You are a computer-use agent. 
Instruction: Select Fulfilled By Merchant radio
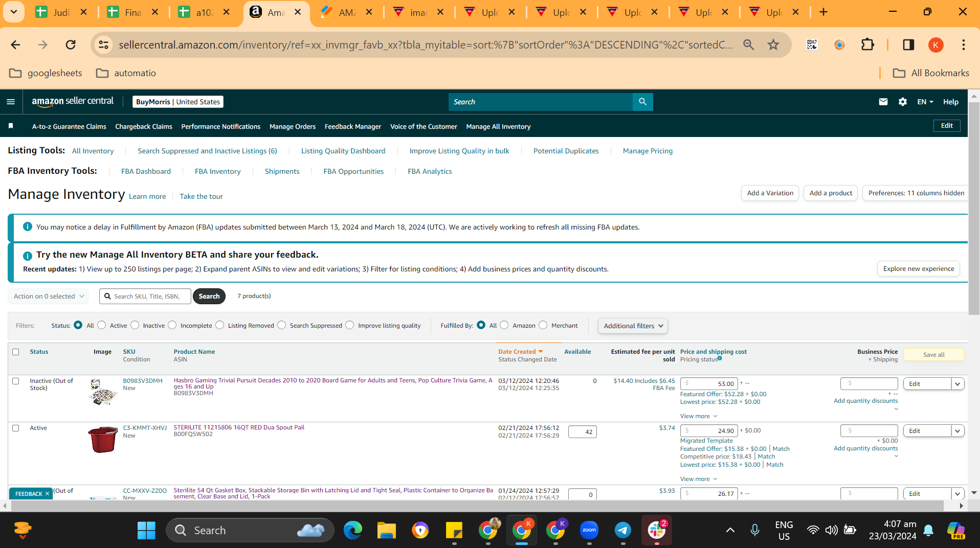(x=543, y=325)
